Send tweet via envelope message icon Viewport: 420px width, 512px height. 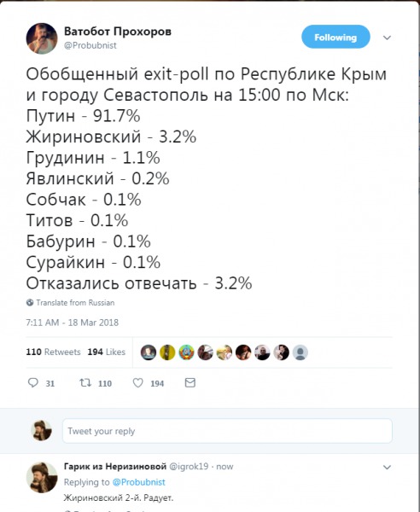(190, 382)
